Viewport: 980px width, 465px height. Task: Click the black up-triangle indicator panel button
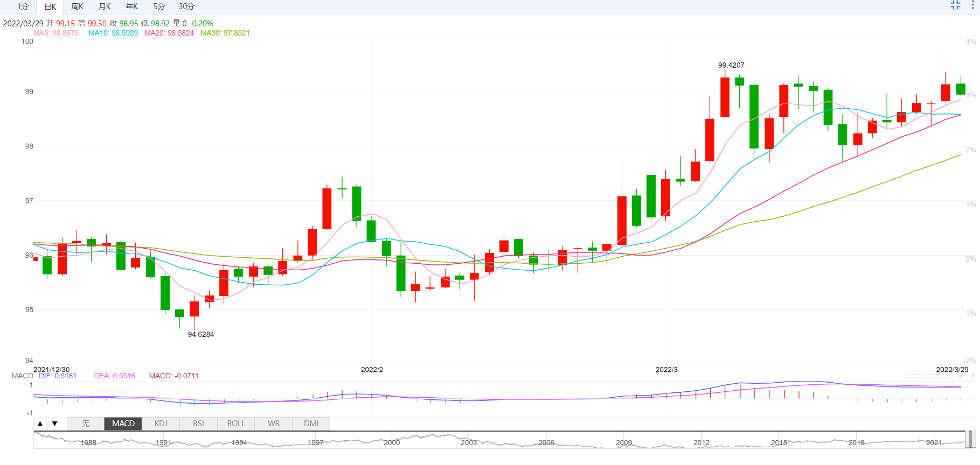pyautogui.click(x=40, y=424)
